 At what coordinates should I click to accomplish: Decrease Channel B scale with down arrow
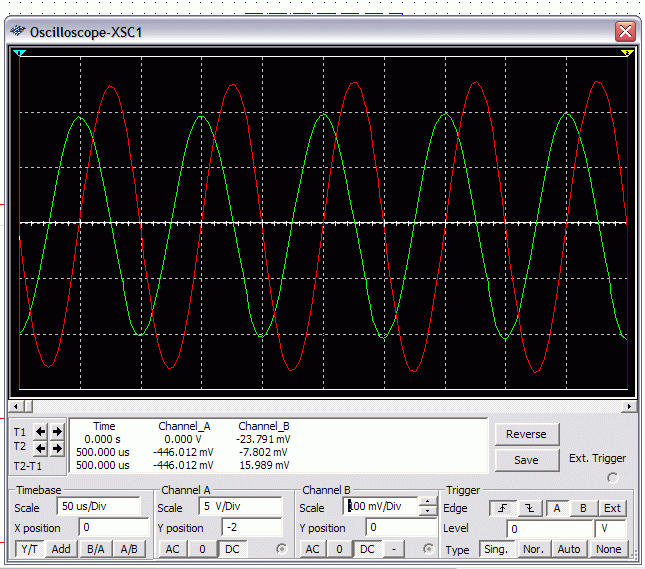point(428,512)
